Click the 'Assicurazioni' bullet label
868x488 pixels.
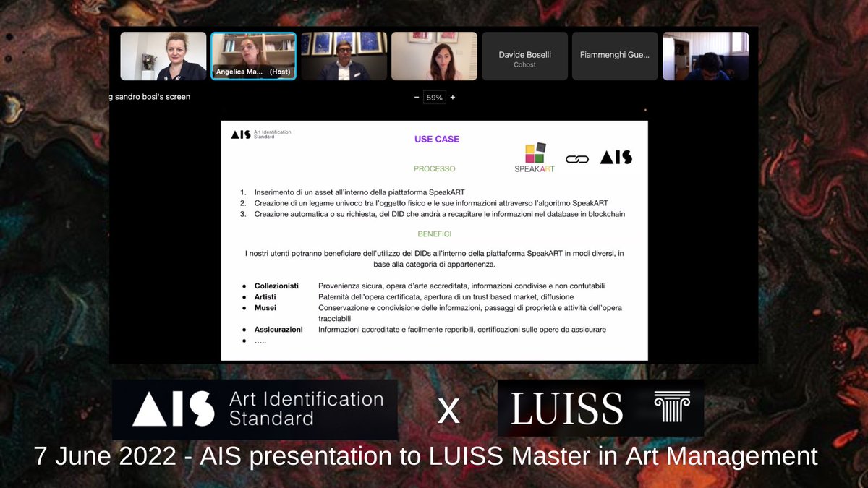278,330
